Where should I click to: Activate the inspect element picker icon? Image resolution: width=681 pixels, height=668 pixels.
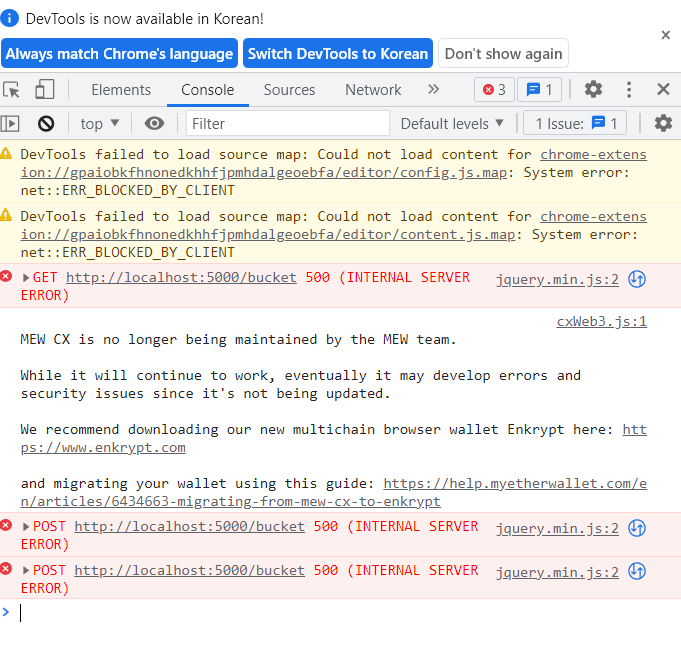[x=11, y=90]
